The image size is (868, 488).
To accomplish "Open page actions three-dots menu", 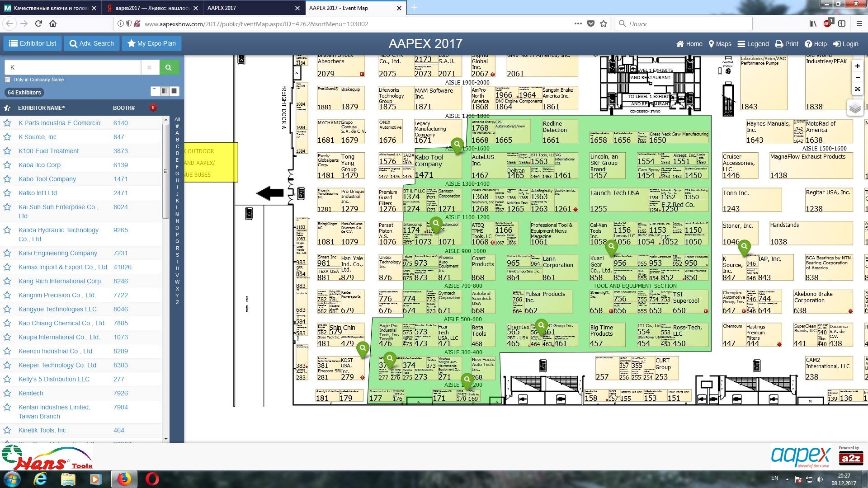I will 578,23.
